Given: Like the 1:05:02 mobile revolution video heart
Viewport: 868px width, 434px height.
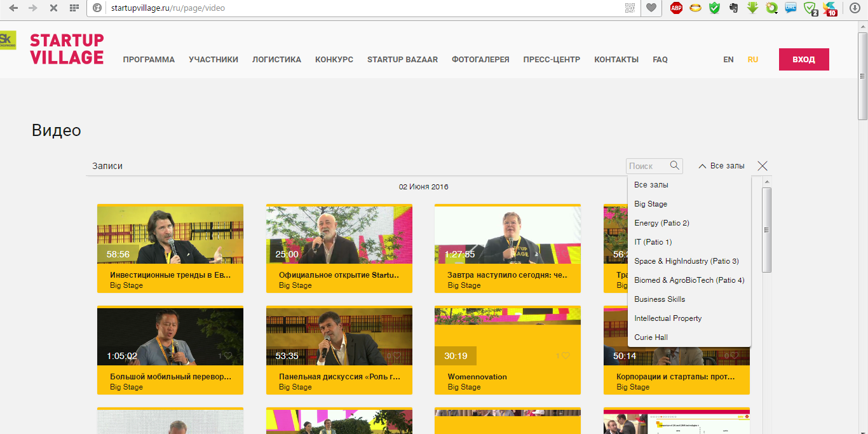Looking at the screenshot, I should pos(227,356).
